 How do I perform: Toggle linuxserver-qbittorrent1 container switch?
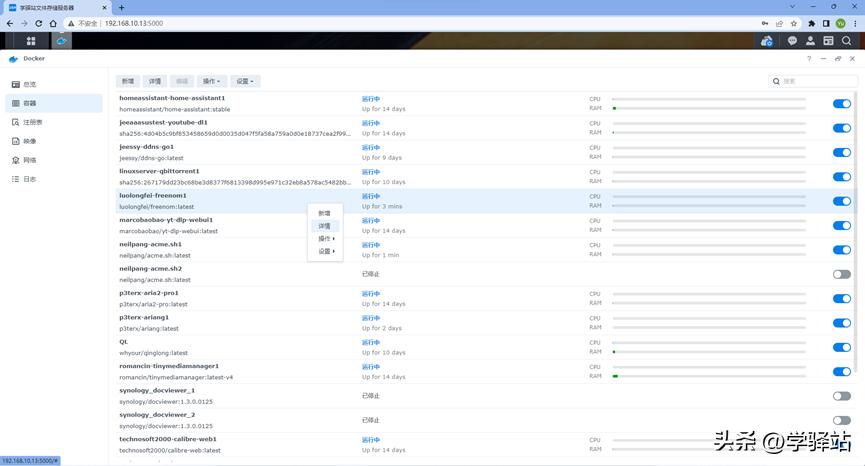point(842,177)
